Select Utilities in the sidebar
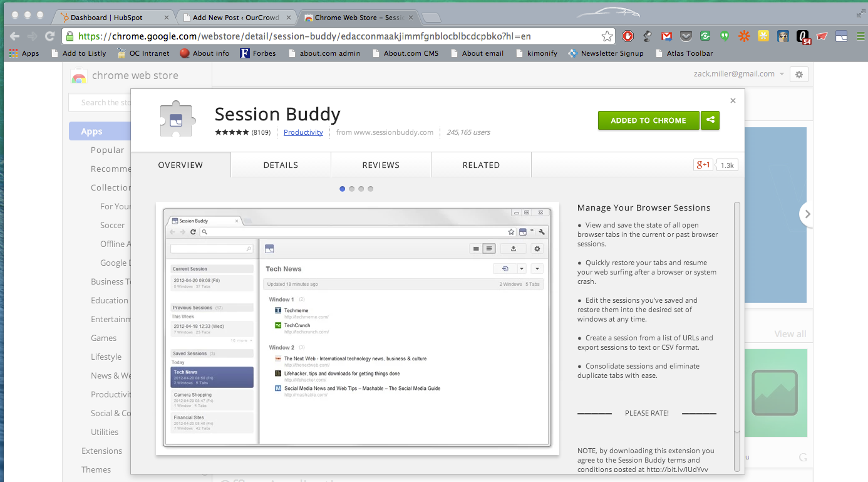This screenshot has height=482, width=868. (104, 432)
